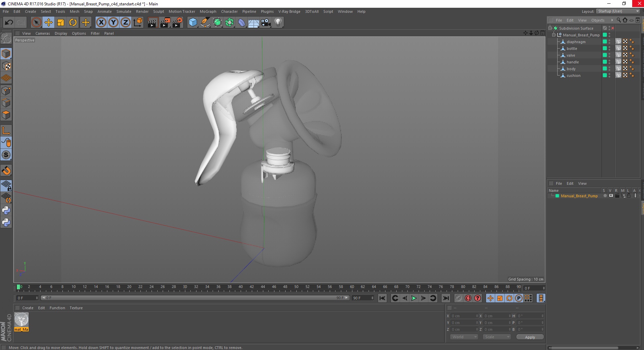
Task: Open Edit Render Settings
Action: 178,23
